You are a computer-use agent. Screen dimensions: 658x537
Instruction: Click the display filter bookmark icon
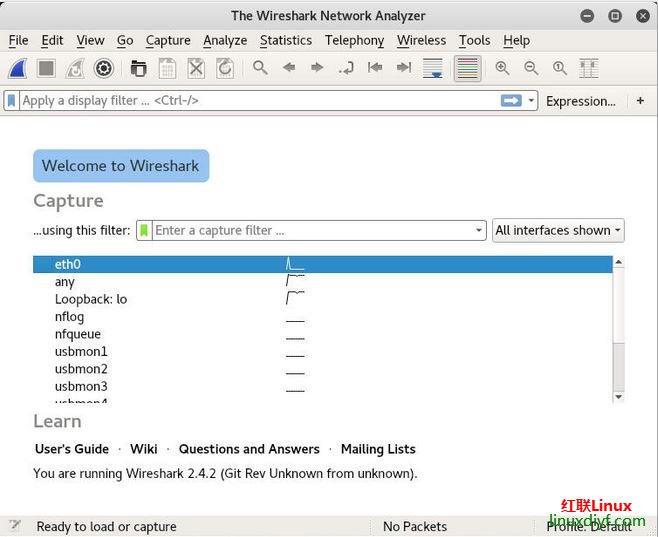[11, 101]
